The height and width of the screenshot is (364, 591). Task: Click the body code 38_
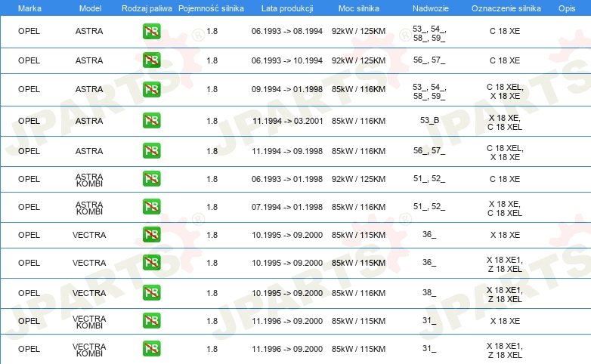pos(429,292)
